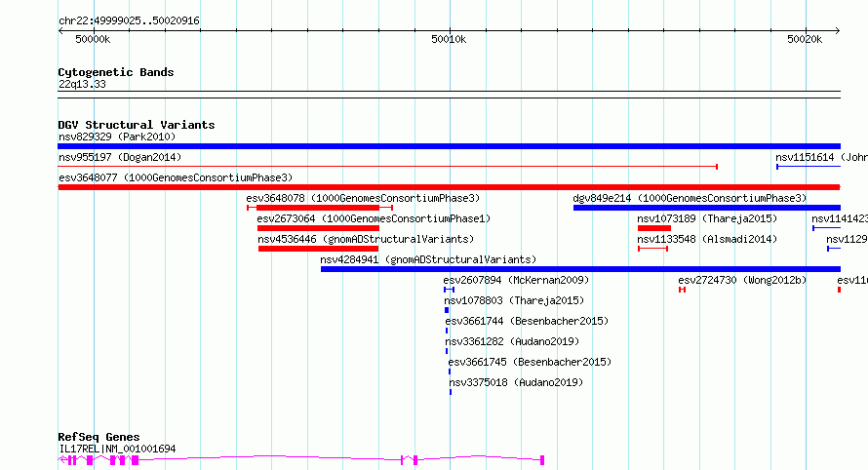Click the DGV Structural Variants track title
Viewport: 868px width, 470px height.
(137, 125)
